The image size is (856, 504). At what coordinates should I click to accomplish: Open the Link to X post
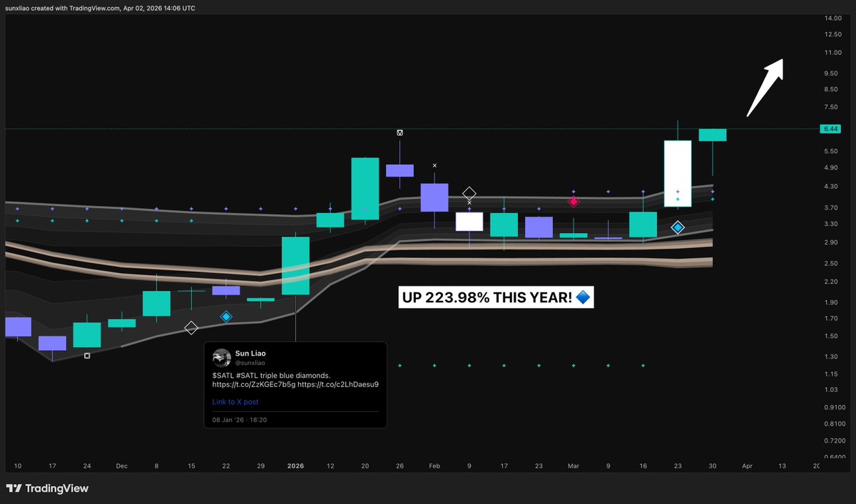coord(235,402)
